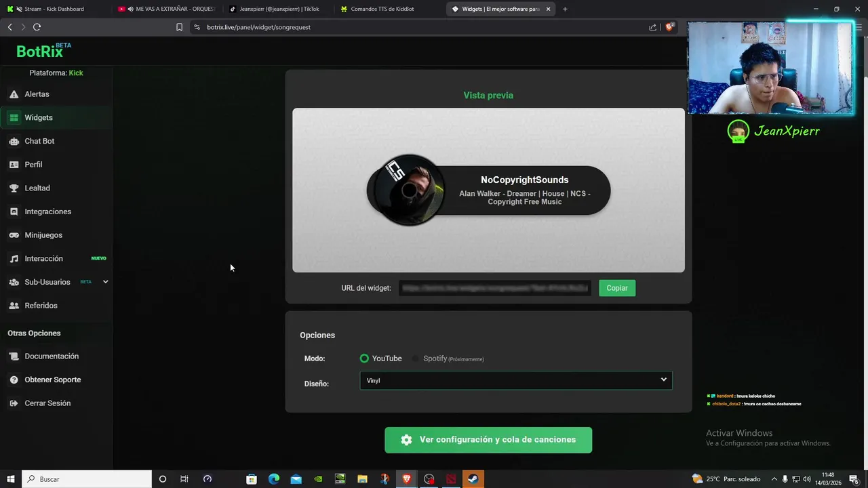The height and width of the screenshot is (488, 868).
Task: Click the browser back arrow
Action: click(9, 27)
